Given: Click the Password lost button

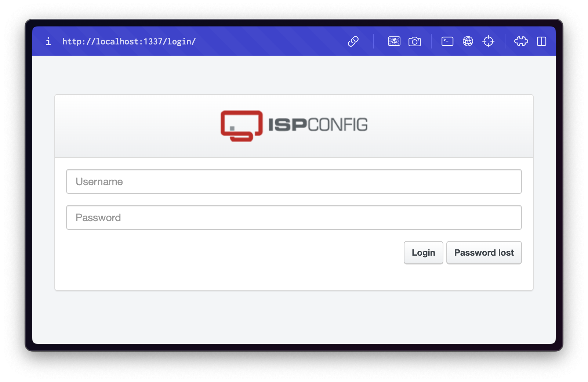Looking at the screenshot, I should (x=484, y=253).
